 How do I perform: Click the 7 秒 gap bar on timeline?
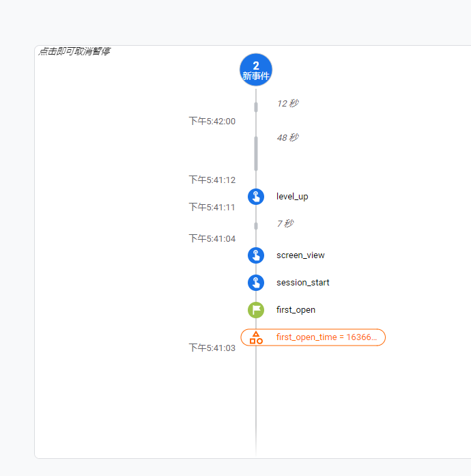tap(256, 225)
